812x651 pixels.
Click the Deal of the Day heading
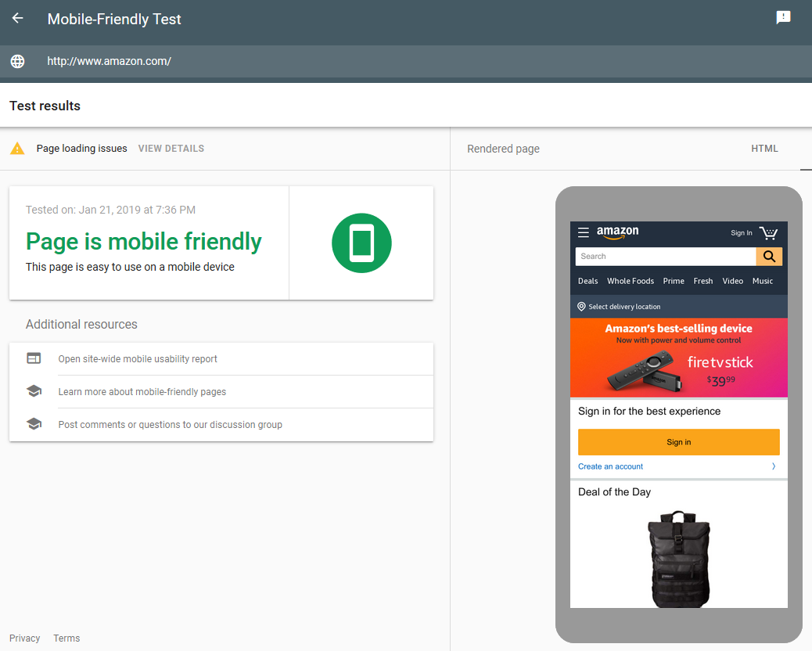[614, 492]
